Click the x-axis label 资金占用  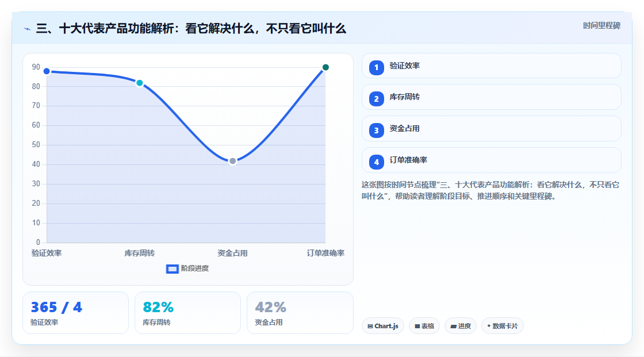click(232, 253)
